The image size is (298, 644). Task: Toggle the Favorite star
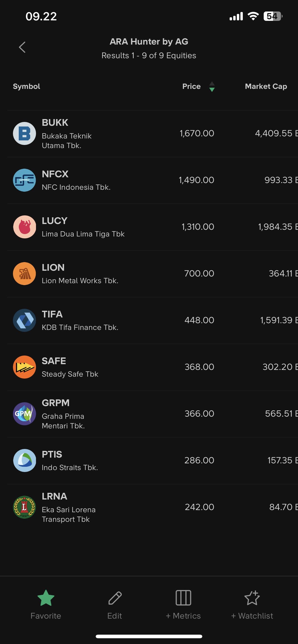[x=46, y=598]
